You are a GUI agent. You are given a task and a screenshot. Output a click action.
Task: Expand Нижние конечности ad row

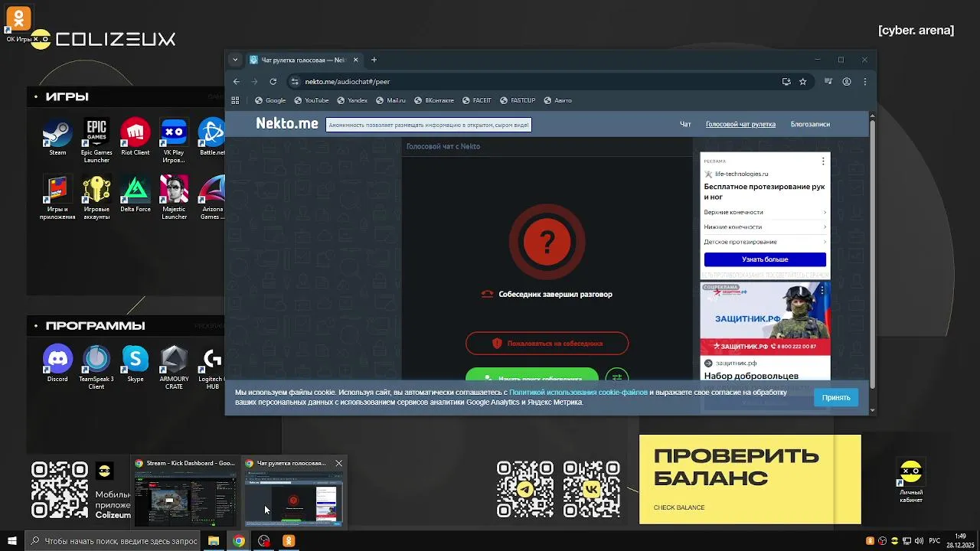coord(765,227)
